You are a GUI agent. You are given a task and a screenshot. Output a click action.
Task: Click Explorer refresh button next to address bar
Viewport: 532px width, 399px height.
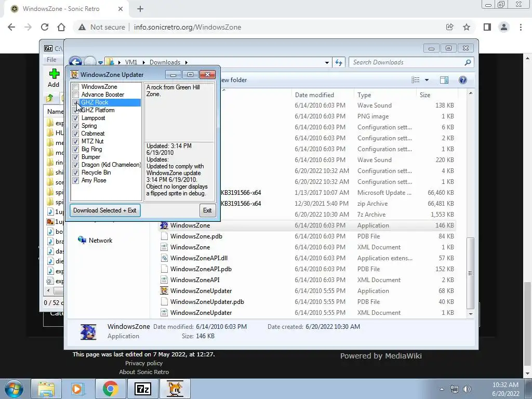(339, 62)
